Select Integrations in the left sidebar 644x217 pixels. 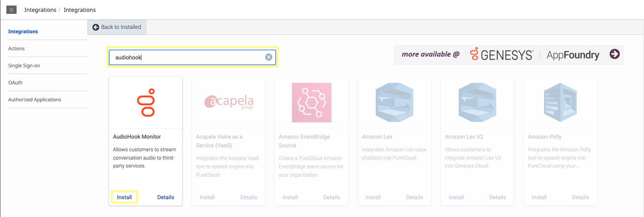point(23,32)
